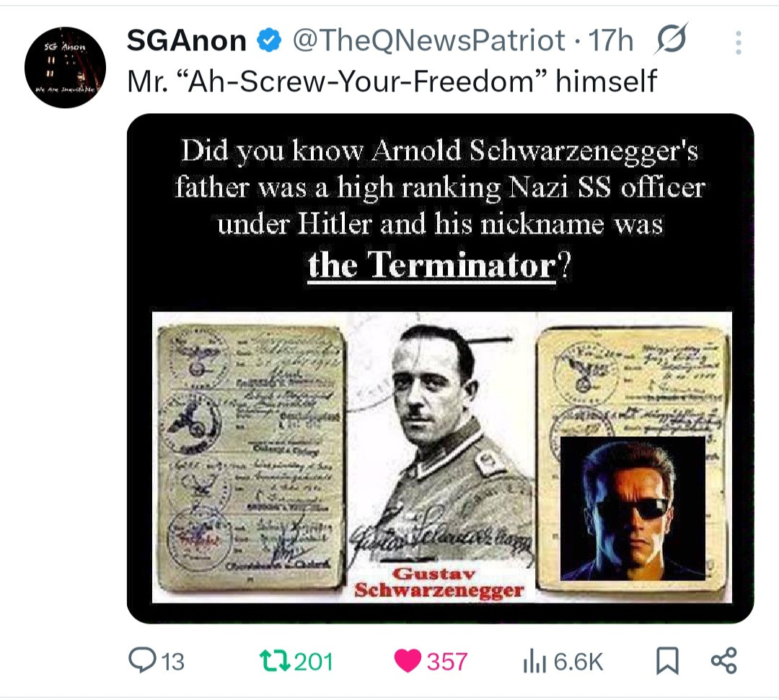
Task: Click the 6.6K views count
Action: tap(578, 662)
